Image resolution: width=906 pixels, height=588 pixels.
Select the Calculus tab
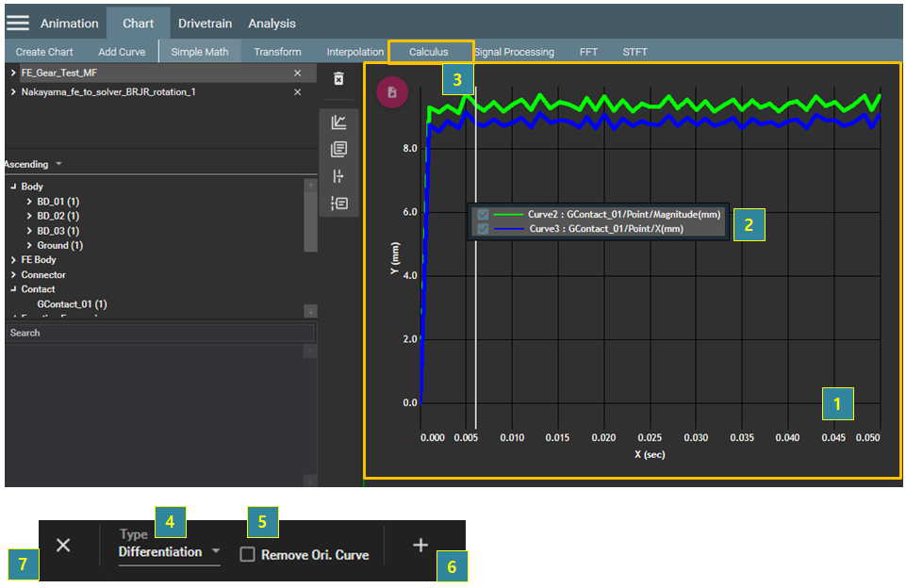tap(428, 52)
